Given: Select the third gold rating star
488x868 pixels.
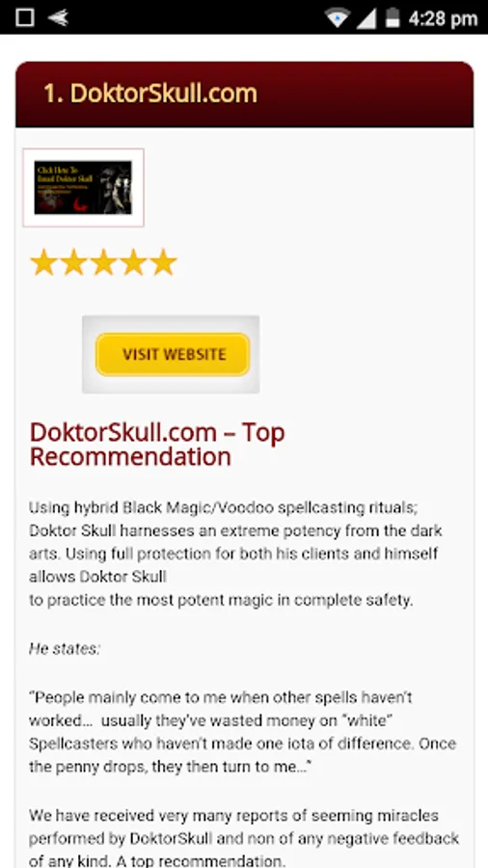Looking at the screenshot, I should [x=103, y=262].
